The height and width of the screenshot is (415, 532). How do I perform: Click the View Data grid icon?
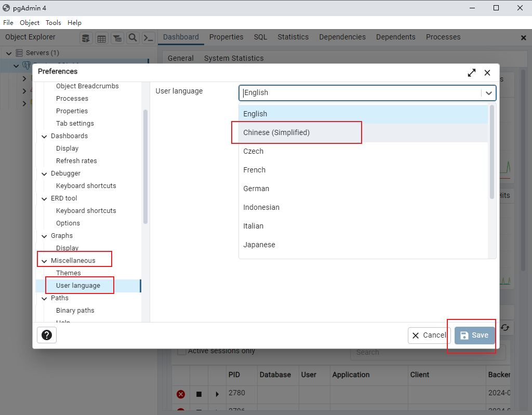coord(101,37)
